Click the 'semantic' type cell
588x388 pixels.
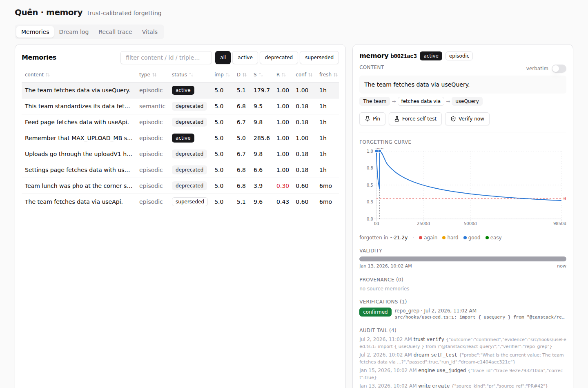152,106
